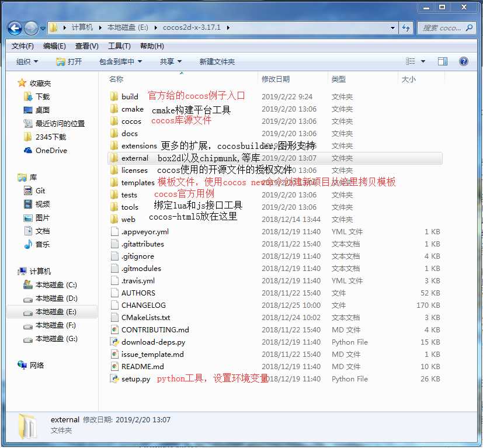Image resolution: width=483 pixels, height=448 pixels.
Task: Click 计算机 breadcrumb in address bar
Action: click(82, 27)
